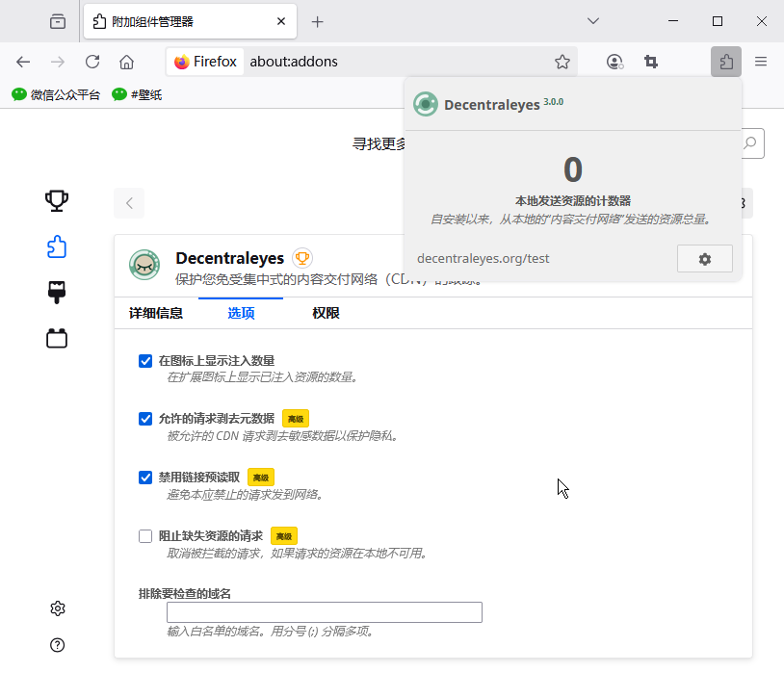Uncheck 允许的请求剥去元数据
784x698 pixels.
(x=145, y=419)
